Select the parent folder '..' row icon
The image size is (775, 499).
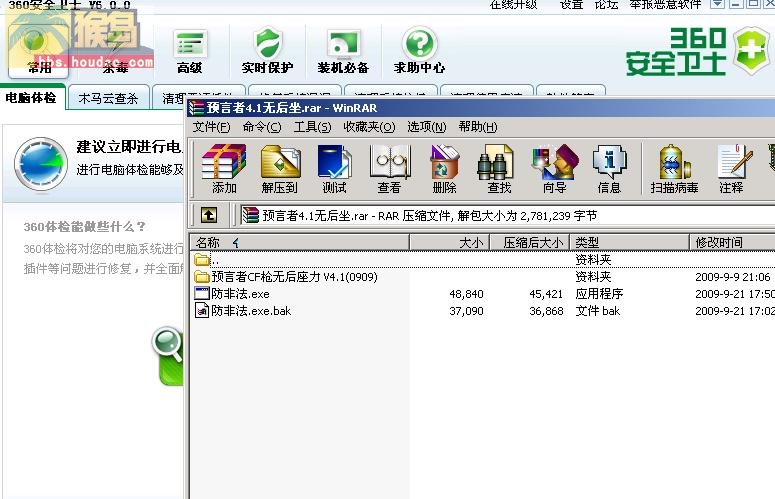click(x=202, y=259)
